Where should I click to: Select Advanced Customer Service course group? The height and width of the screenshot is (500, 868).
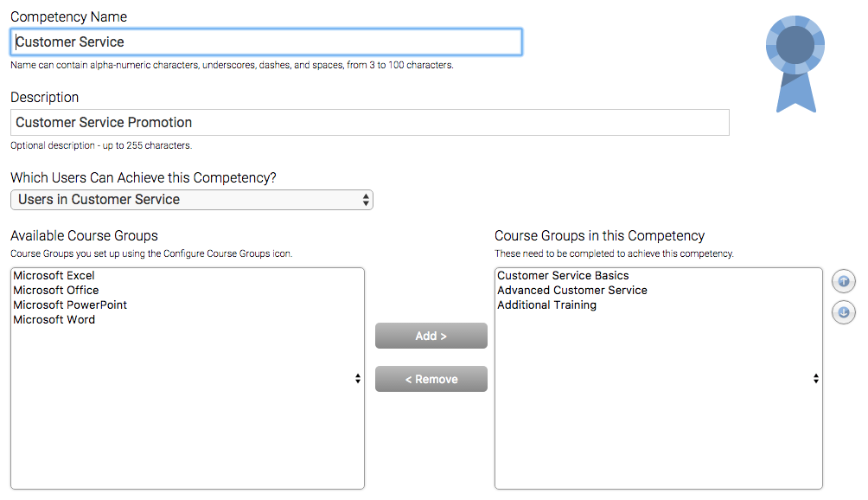point(571,290)
